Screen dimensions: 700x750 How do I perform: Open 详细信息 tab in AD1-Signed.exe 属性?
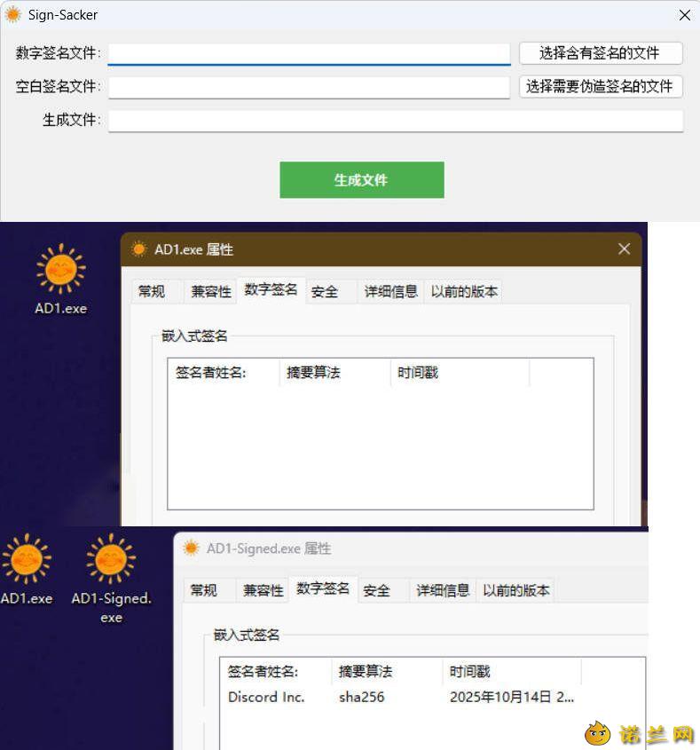443,590
